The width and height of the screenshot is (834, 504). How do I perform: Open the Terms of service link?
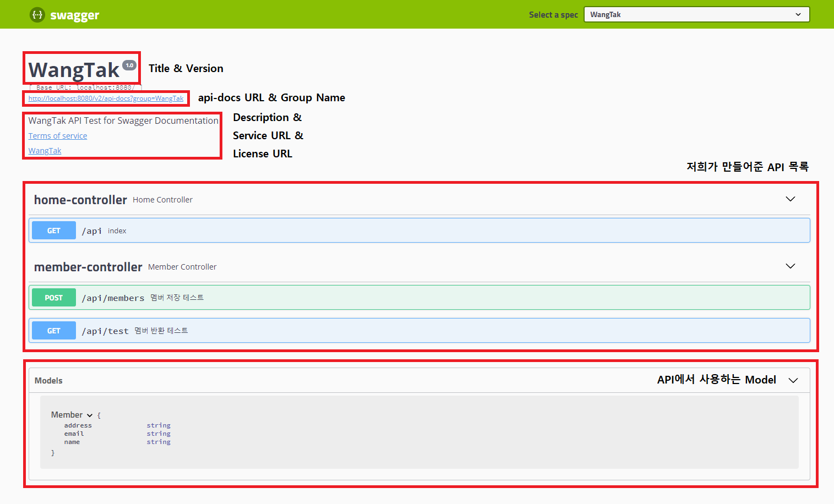pyautogui.click(x=58, y=136)
